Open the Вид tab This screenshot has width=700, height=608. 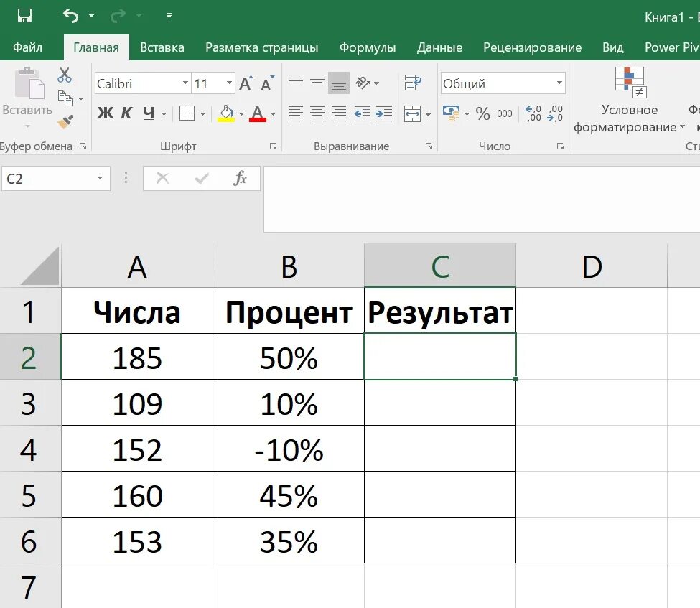[612, 47]
